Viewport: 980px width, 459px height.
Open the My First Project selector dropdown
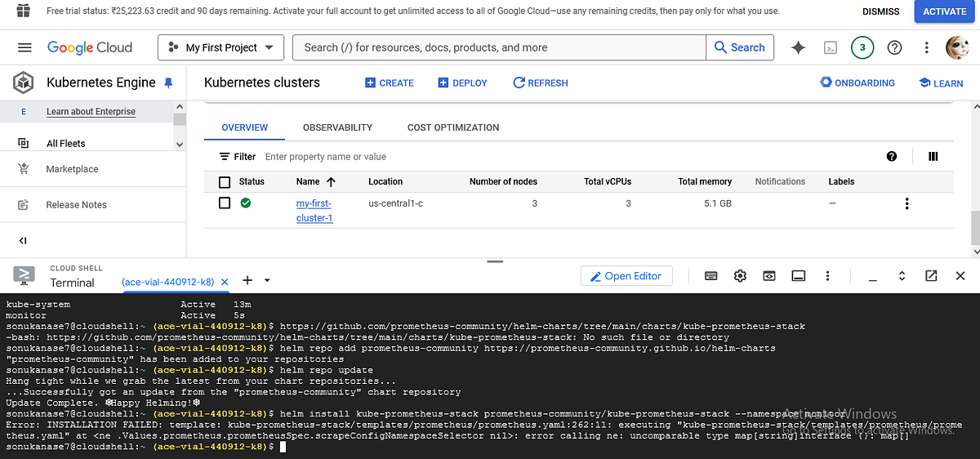click(220, 47)
